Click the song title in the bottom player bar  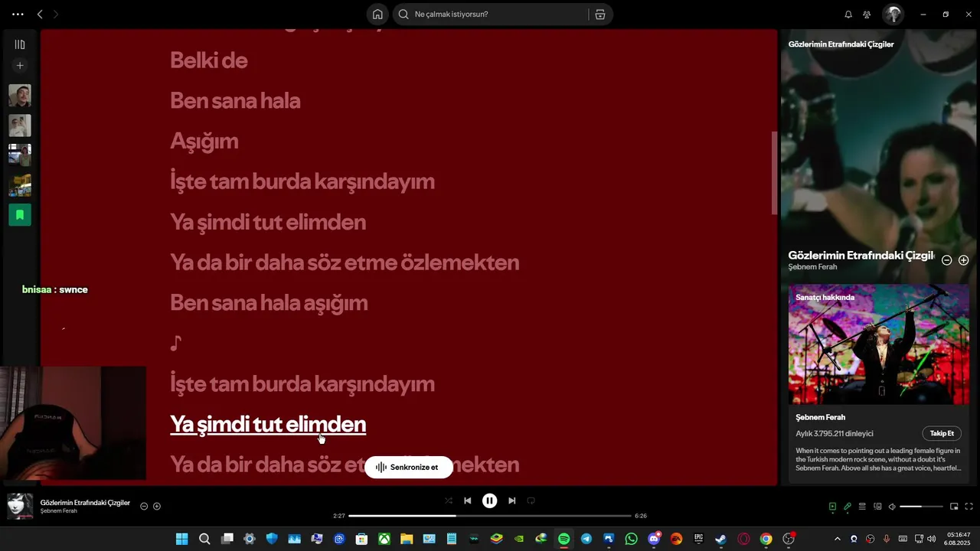click(x=85, y=503)
